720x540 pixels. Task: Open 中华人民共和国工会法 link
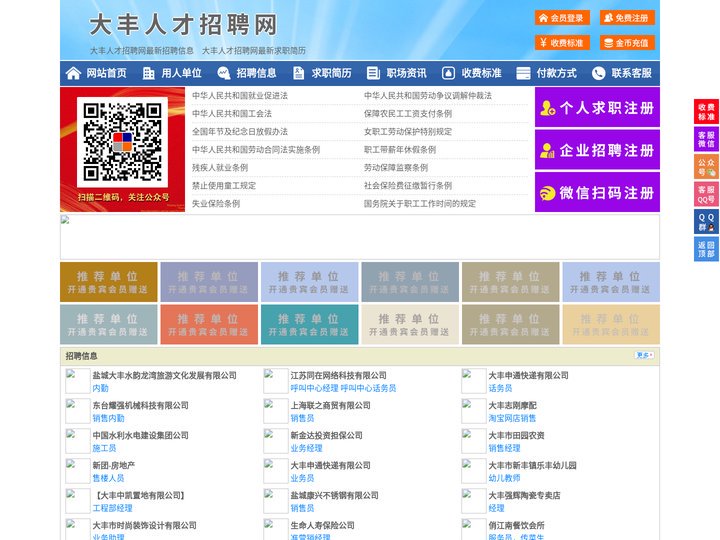pos(232,113)
